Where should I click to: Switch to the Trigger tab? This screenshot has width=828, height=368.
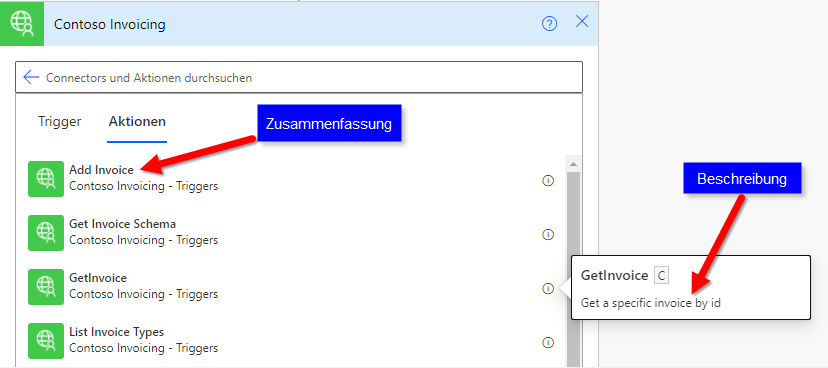click(60, 121)
